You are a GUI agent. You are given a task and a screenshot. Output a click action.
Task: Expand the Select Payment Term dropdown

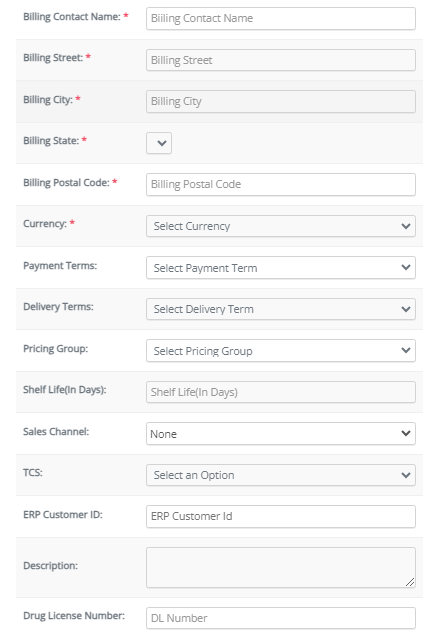point(280,267)
